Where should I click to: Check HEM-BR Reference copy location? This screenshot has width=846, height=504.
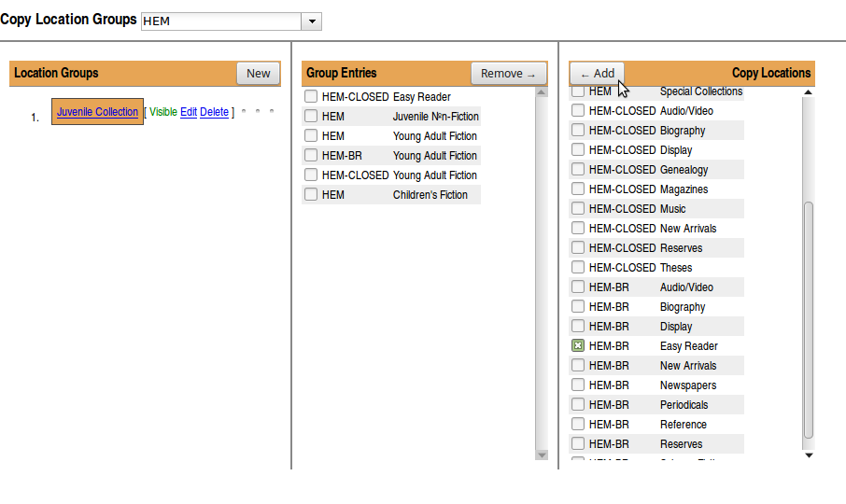pyautogui.click(x=578, y=424)
